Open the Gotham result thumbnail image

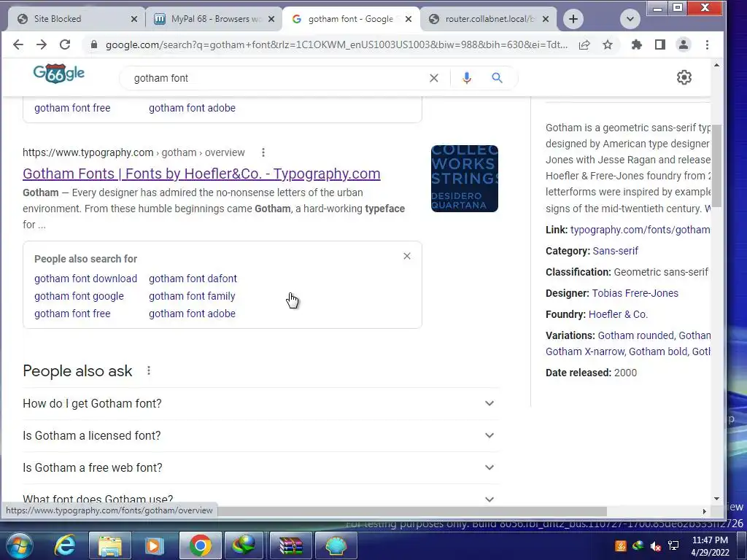pos(465,179)
